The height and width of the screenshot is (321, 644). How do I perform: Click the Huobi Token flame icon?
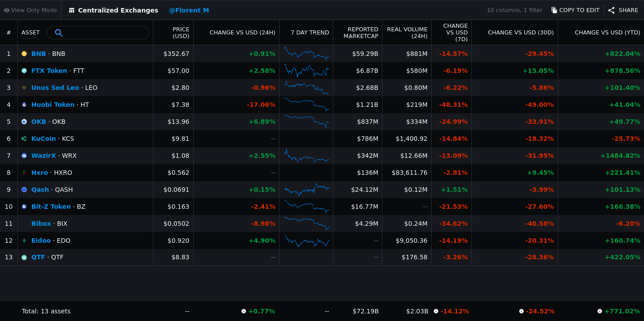[x=24, y=105]
